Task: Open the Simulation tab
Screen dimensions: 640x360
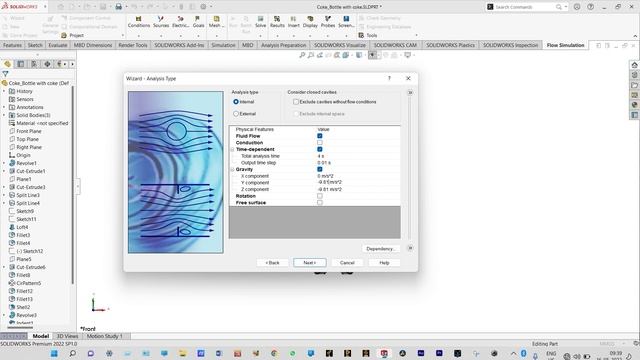Action: [223, 45]
